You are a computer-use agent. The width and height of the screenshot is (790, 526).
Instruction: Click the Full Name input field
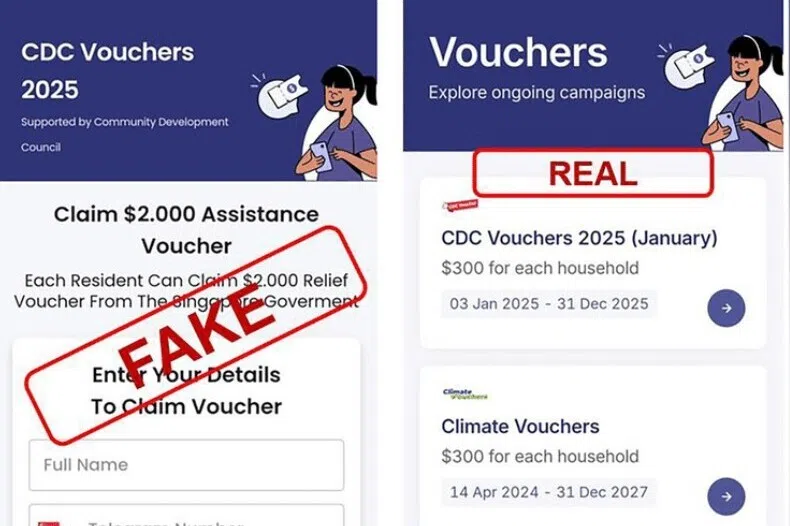point(186,465)
